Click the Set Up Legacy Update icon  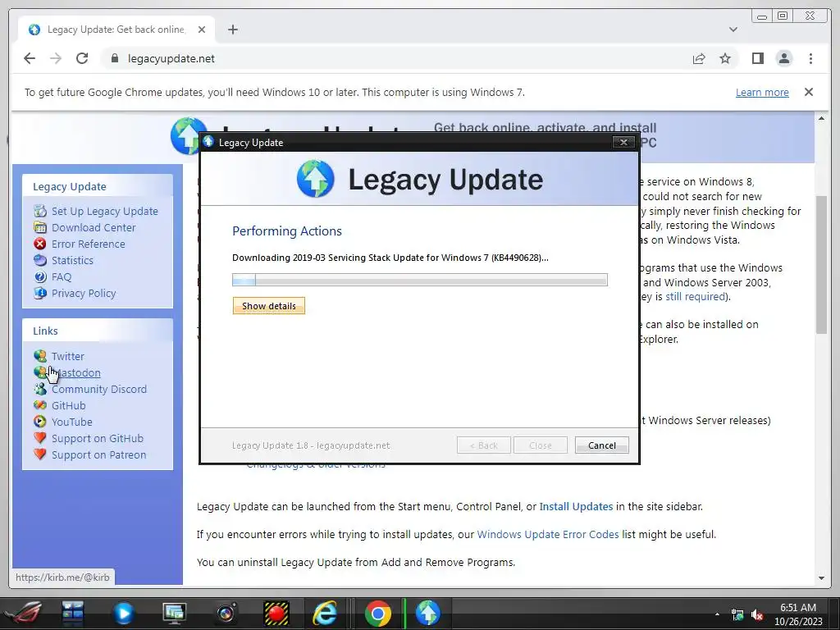point(40,211)
